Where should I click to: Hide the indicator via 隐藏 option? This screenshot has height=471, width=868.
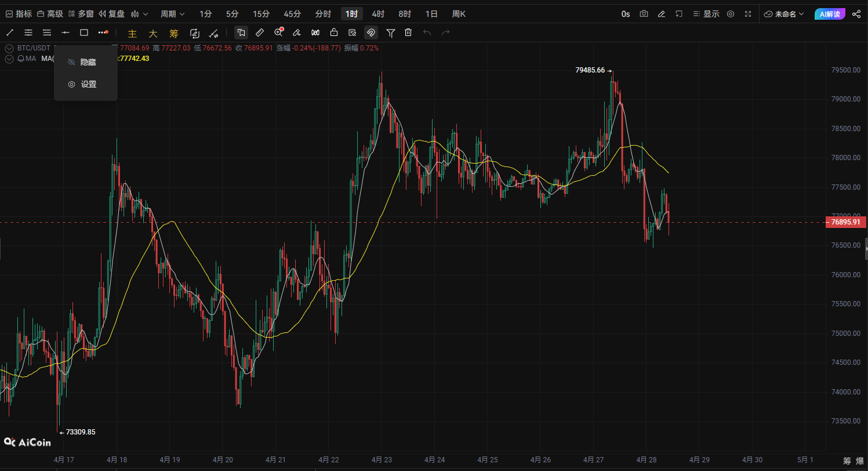88,62
